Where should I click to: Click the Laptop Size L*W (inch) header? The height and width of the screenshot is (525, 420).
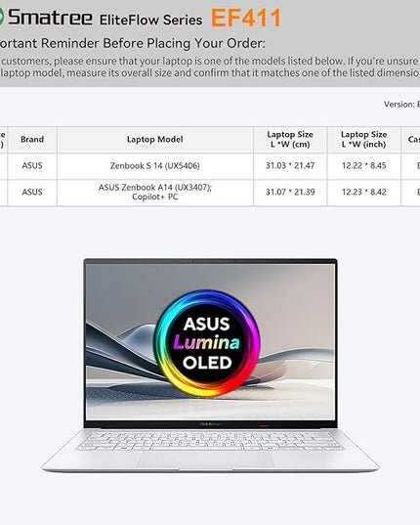pyautogui.click(x=363, y=139)
